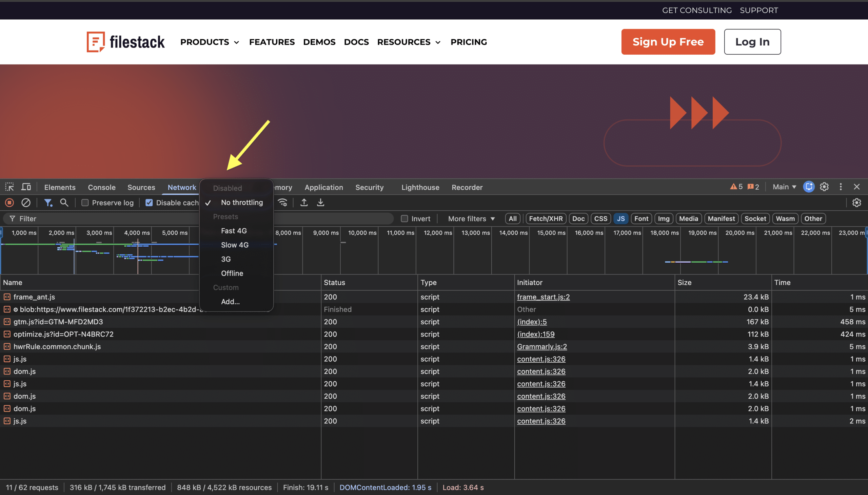The height and width of the screenshot is (495, 868).
Task: Switch to the Console tab
Action: coord(102,187)
